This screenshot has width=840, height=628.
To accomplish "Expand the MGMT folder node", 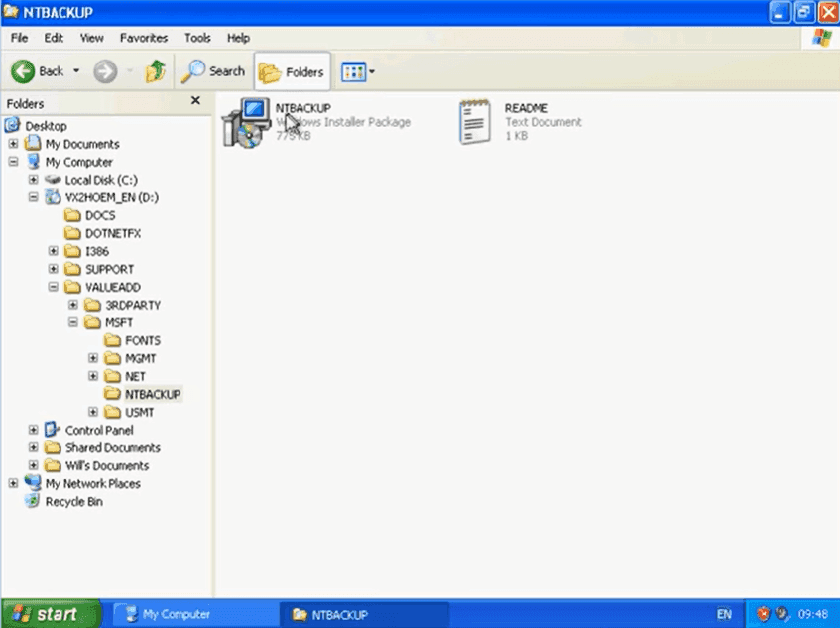I will click(x=93, y=358).
